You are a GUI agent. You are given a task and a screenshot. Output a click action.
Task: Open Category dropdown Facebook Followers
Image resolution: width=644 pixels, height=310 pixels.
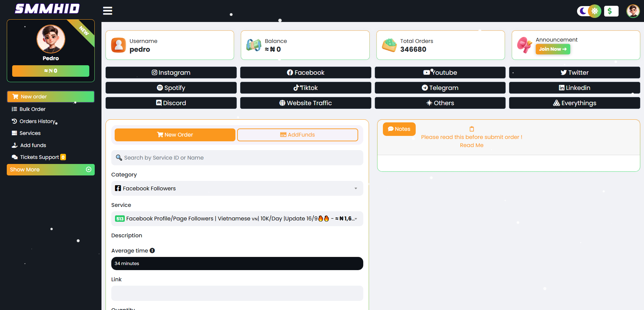click(x=237, y=188)
